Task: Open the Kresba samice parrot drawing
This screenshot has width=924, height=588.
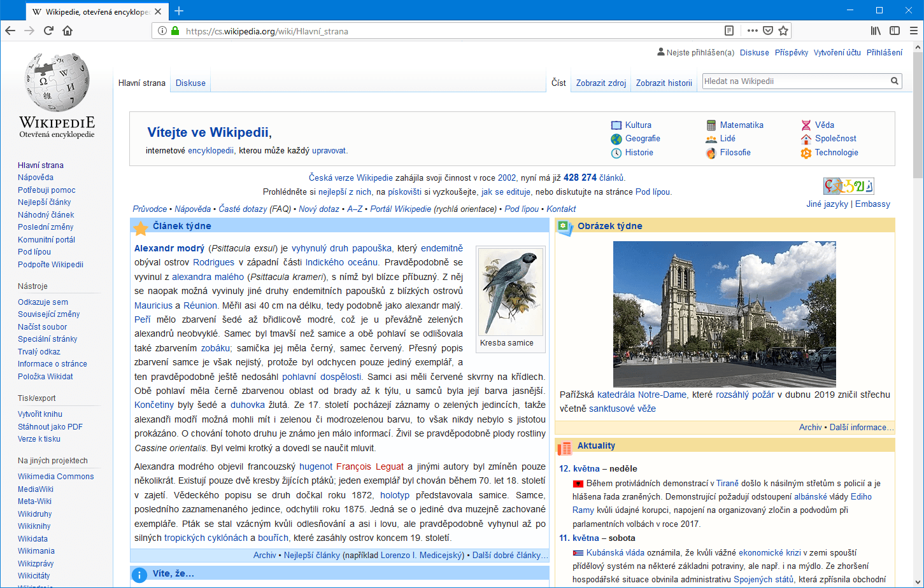Action: (x=511, y=291)
